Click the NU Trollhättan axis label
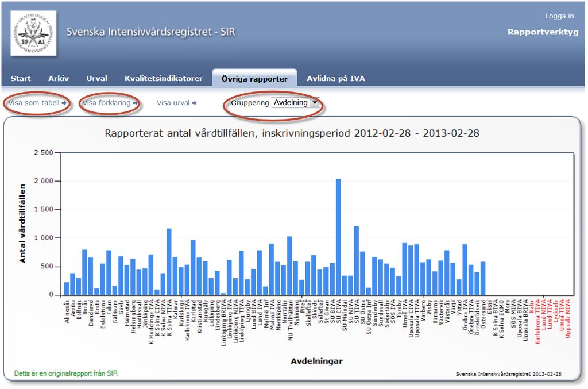The image size is (588, 389). pyautogui.click(x=290, y=320)
